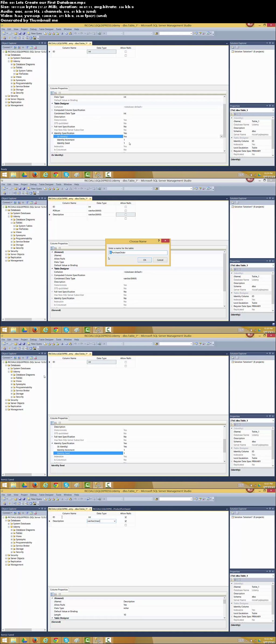Toggle Allow Nulls for ID in top frame

click(126, 52)
